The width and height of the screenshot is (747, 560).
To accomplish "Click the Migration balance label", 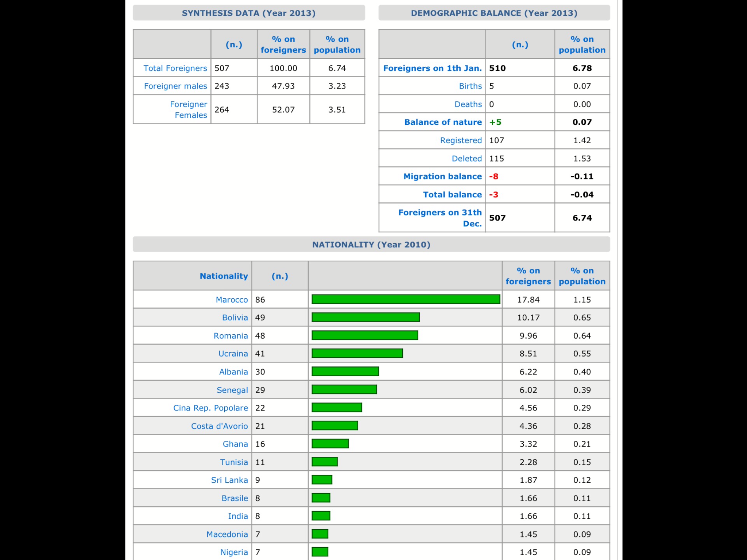I will 442,176.
